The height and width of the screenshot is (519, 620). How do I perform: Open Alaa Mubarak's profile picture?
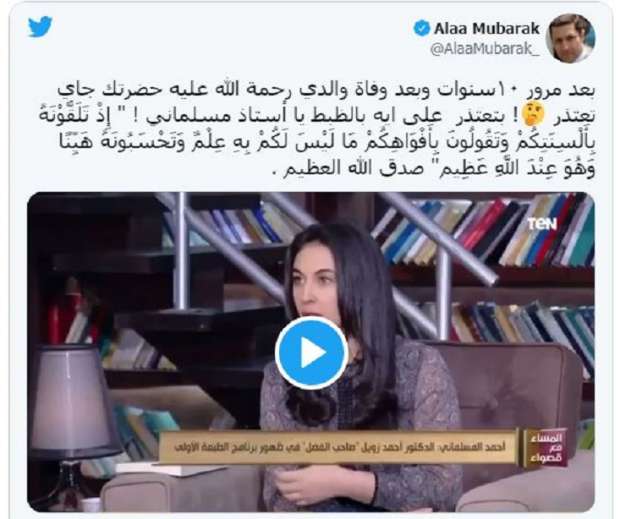(570, 38)
